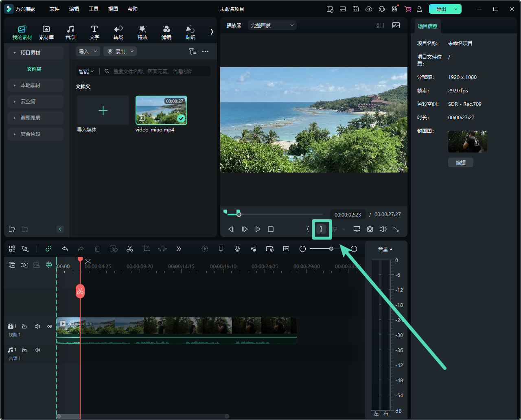The height and width of the screenshot is (420, 521).
Task: Mute the video 1 track audio
Action: [x=37, y=326]
